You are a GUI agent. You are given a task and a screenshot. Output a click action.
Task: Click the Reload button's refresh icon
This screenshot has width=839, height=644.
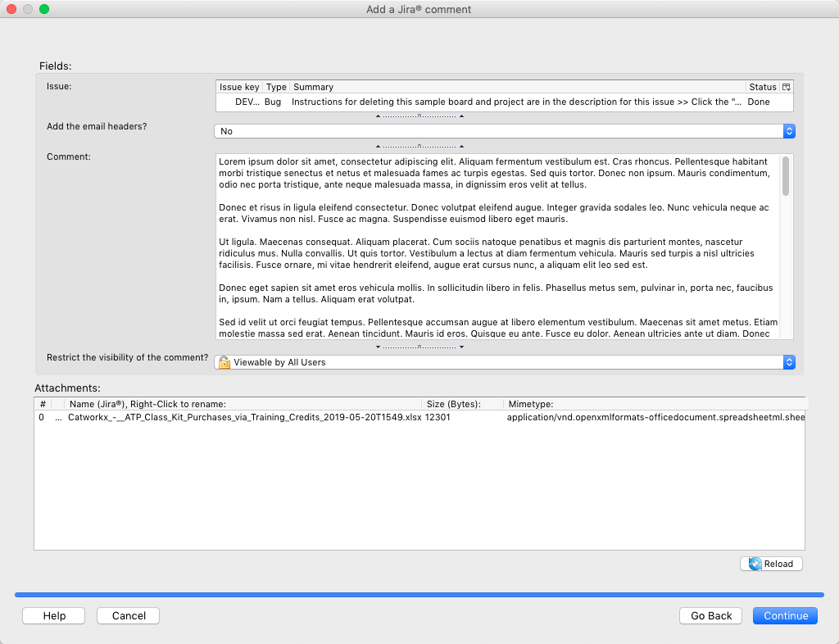(x=755, y=564)
